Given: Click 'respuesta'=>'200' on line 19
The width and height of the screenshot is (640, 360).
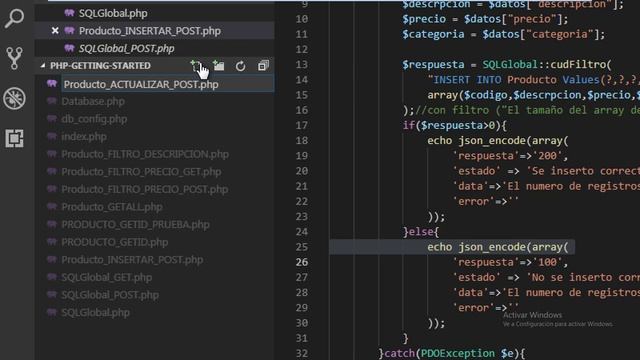Looking at the screenshot, I should click(507, 156).
